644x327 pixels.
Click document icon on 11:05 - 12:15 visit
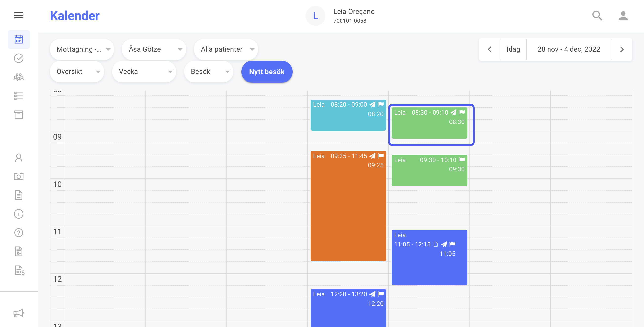coord(436,244)
